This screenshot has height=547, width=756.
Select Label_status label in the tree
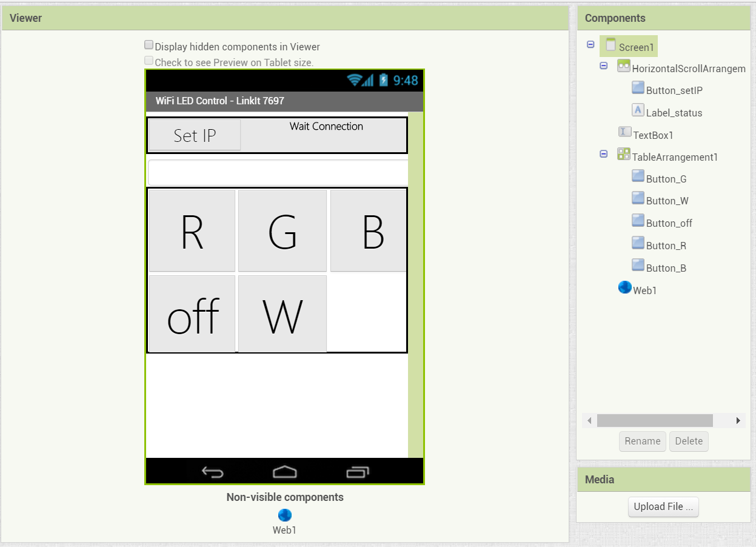[x=674, y=113]
